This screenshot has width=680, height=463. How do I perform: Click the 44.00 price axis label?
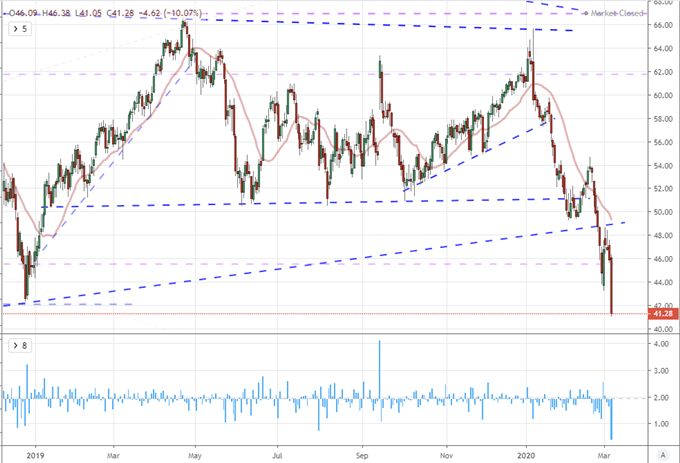[x=663, y=283]
